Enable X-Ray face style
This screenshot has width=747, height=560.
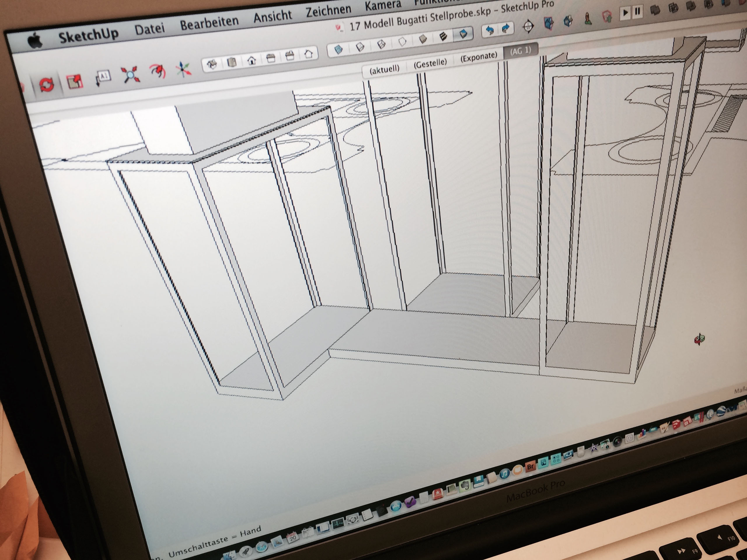[x=338, y=50]
